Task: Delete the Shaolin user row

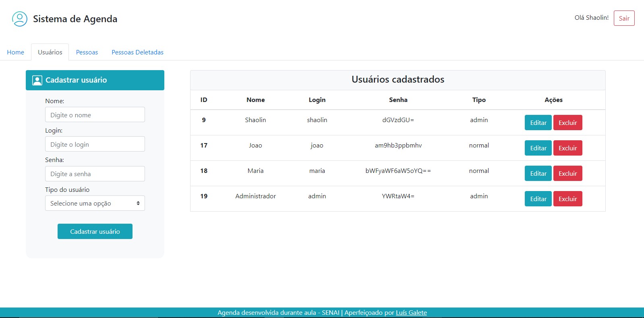Action: [568, 123]
